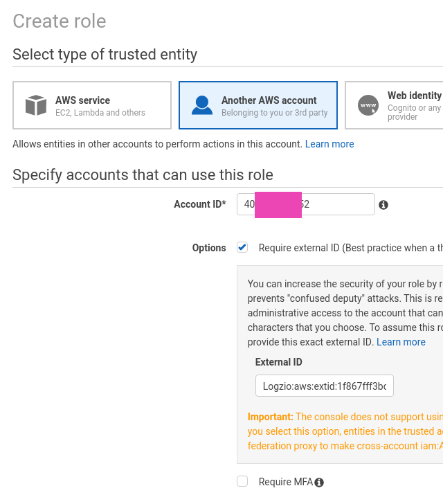
Task: Choose the Web identity trusted entity card
Action: click(x=394, y=105)
